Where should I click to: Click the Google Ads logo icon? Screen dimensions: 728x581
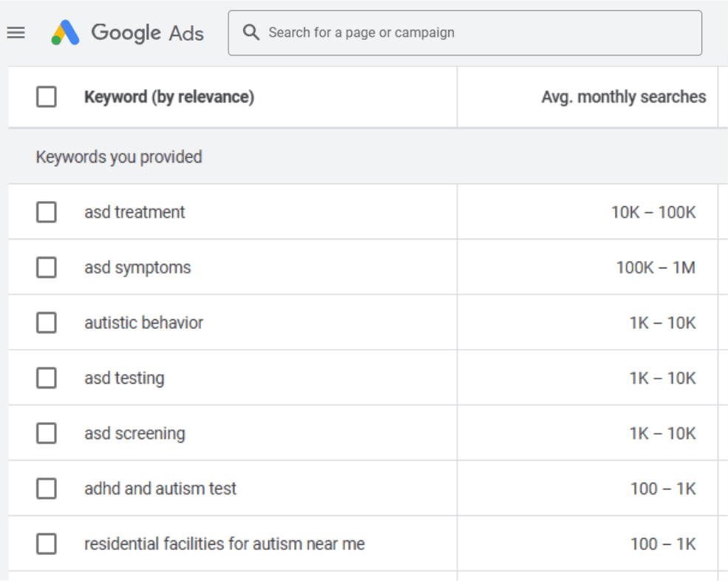click(66, 33)
